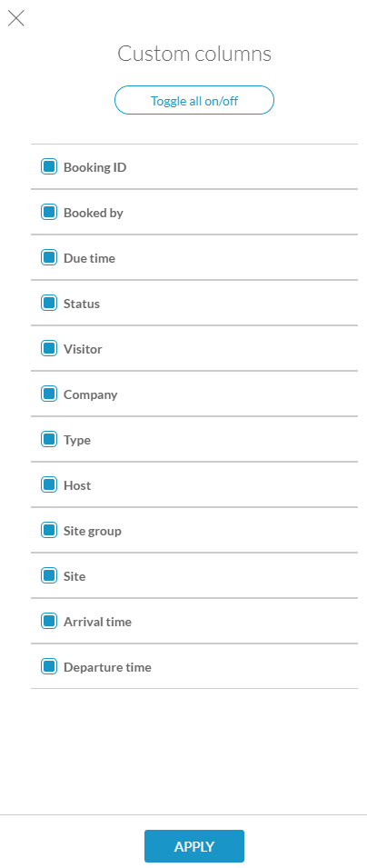Close the Custom columns panel
Image resolution: width=367 pixels, height=868 pixels.
click(16, 18)
